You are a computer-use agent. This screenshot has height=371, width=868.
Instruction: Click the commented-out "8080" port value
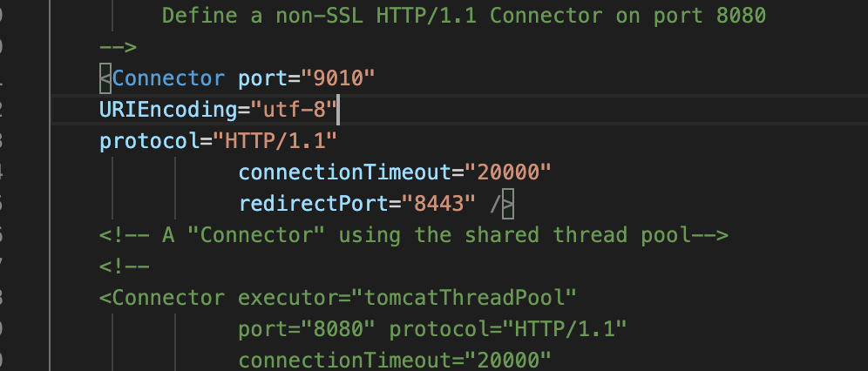pyautogui.click(x=338, y=329)
